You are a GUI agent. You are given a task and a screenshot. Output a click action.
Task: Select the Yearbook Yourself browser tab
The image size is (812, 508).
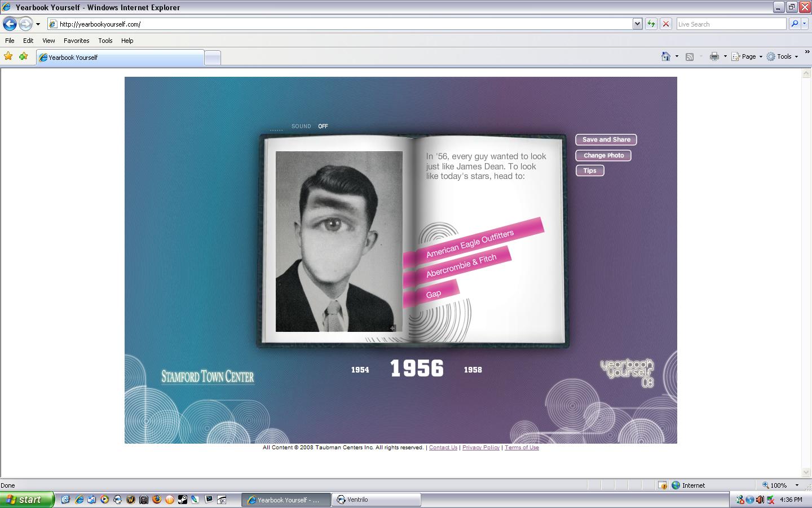120,58
